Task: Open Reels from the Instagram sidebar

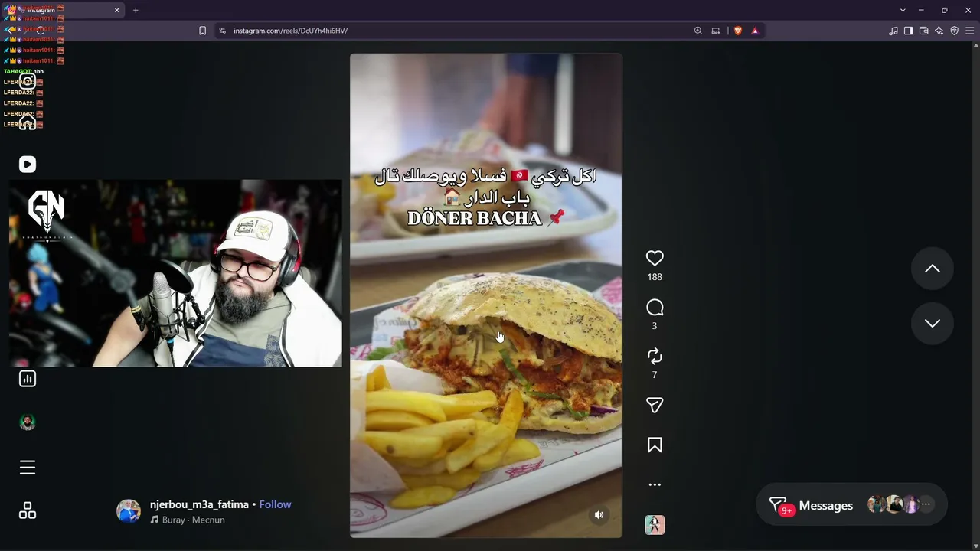Action: [28, 165]
